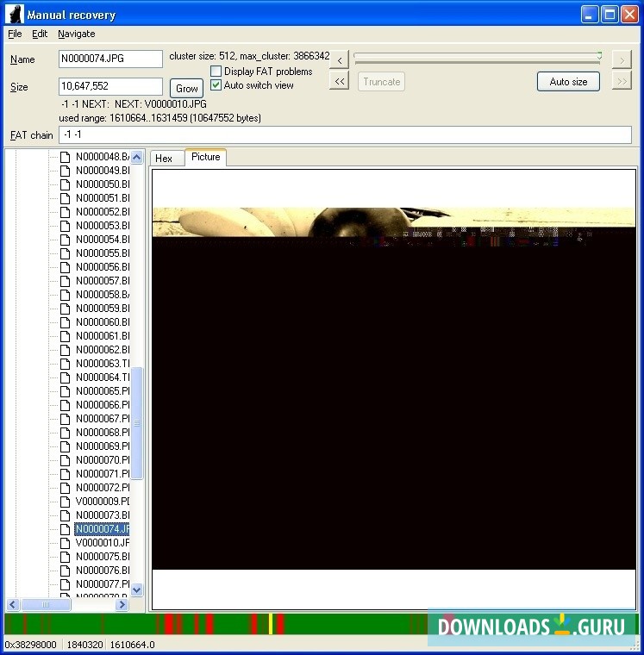The width and height of the screenshot is (644, 655).
Task: Click the Truncate button
Action: 381,82
